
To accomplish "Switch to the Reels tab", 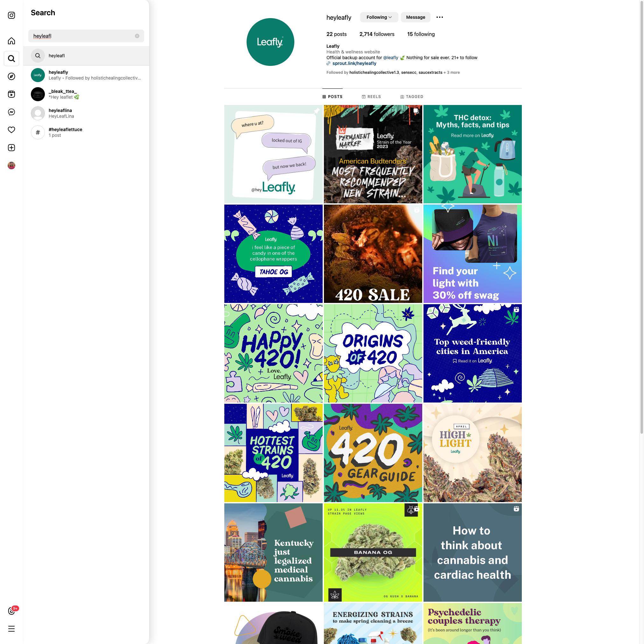I will 371,97.
